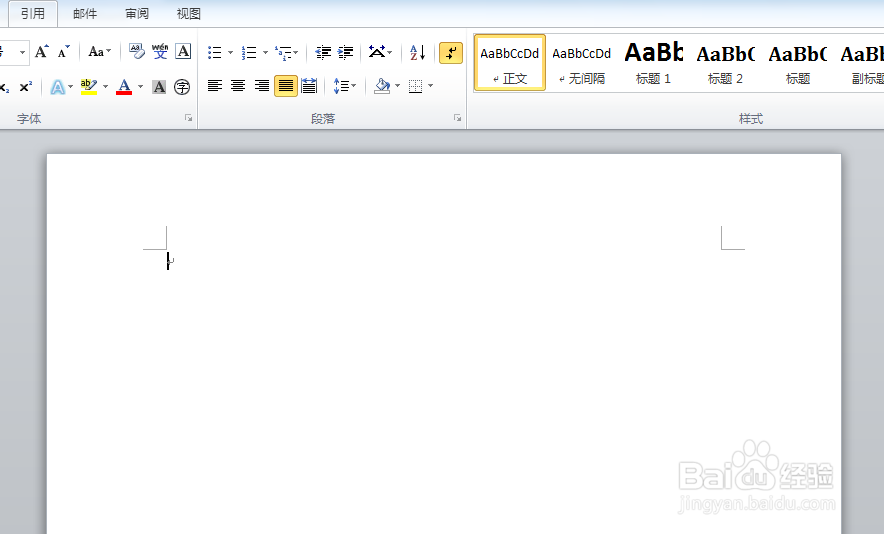884x534 pixels.
Task: Open numbering library dropdown arrow
Action: tap(265, 53)
